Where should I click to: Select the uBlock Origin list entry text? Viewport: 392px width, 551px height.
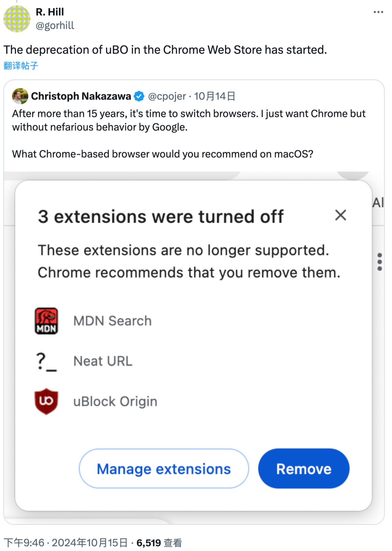click(x=115, y=401)
